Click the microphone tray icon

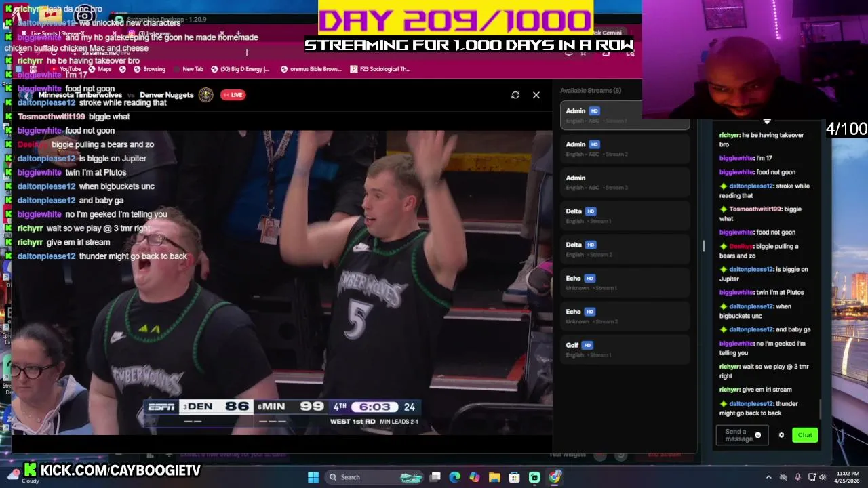tap(797, 477)
